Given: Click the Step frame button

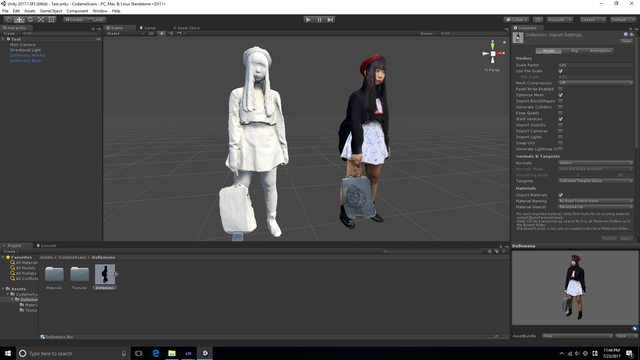Looking at the screenshot, I should [330, 20].
